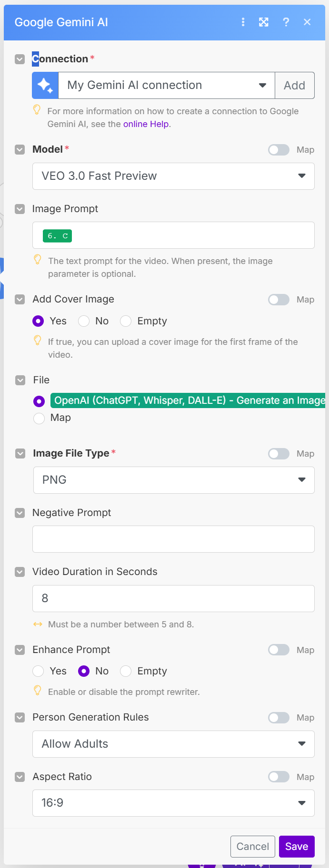Open help with the question mark icon
The image size is (329, 868).
286,22
